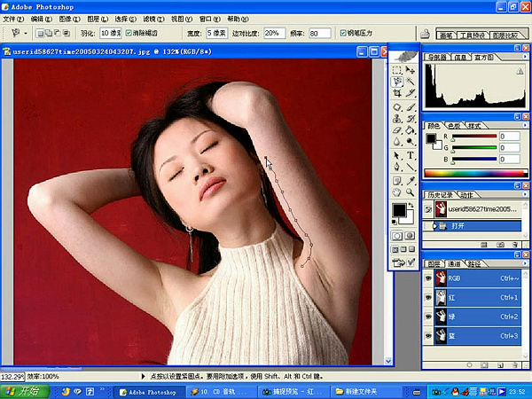Viewport: 532px width, 399px height.
Task: Select the Zoom tool
Action: click(411, 192)
